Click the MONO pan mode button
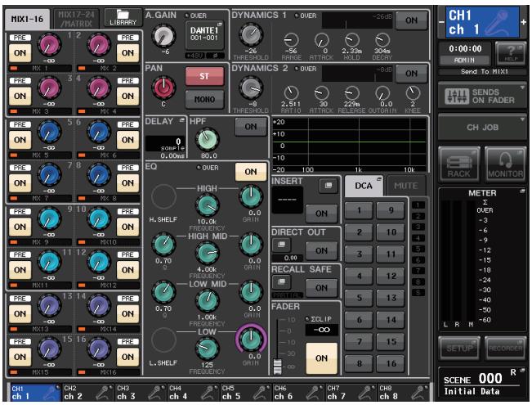 204,100
